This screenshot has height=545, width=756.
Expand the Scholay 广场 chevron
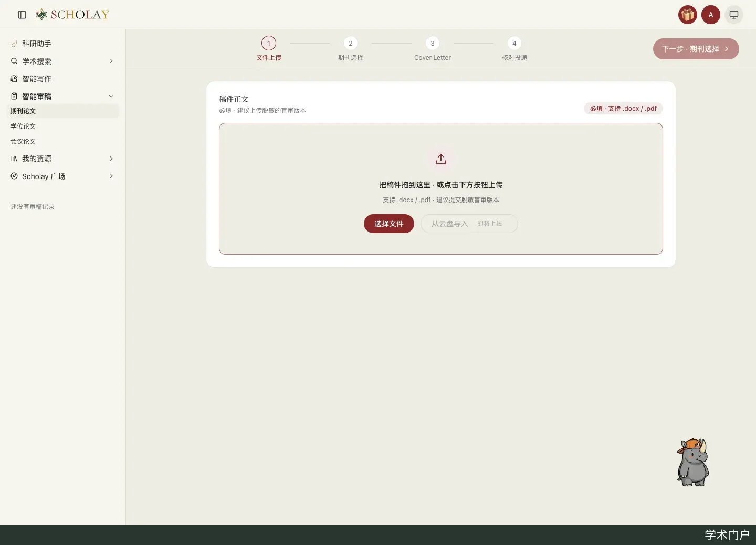(x=111, y=176)
